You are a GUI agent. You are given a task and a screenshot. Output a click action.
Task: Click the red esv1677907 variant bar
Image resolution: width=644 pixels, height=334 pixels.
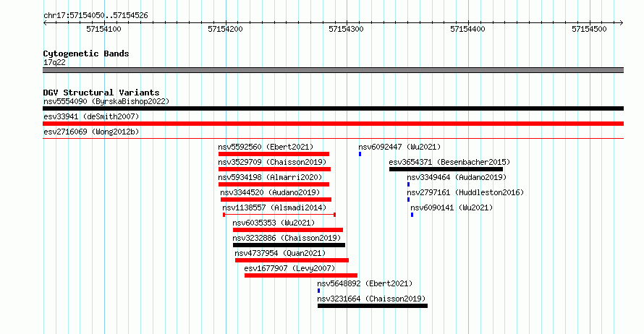[301, 275]
